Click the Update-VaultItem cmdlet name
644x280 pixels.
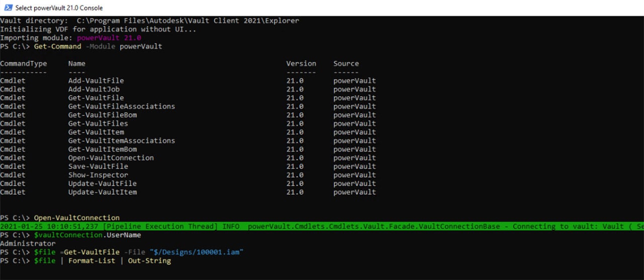point(102,192)
